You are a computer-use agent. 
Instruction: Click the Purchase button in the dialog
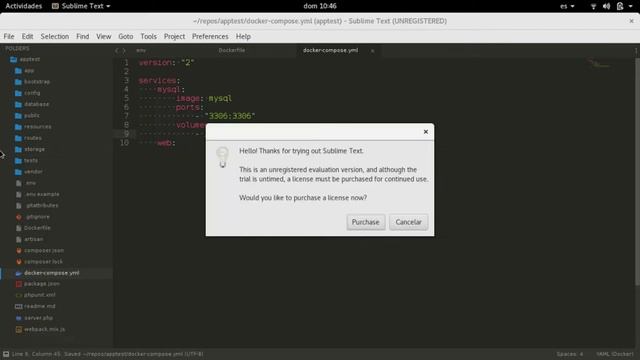pos(366,222)
